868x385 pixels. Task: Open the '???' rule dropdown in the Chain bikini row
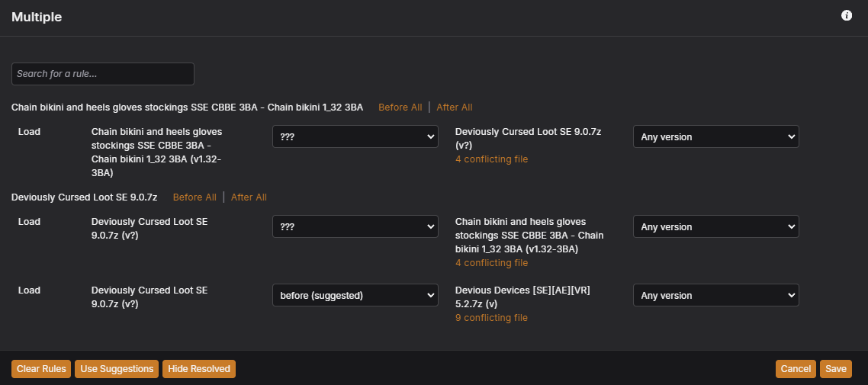[355, 136]
